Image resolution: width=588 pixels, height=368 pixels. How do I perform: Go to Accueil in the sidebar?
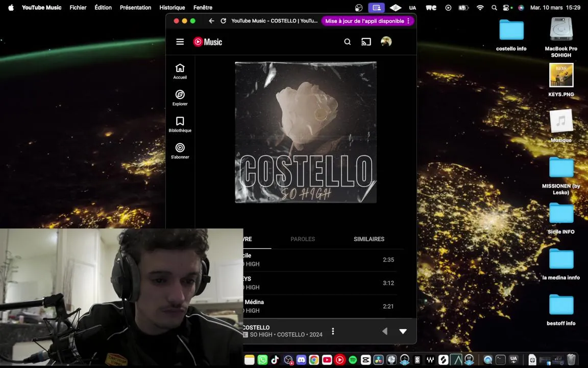[180, 71]
